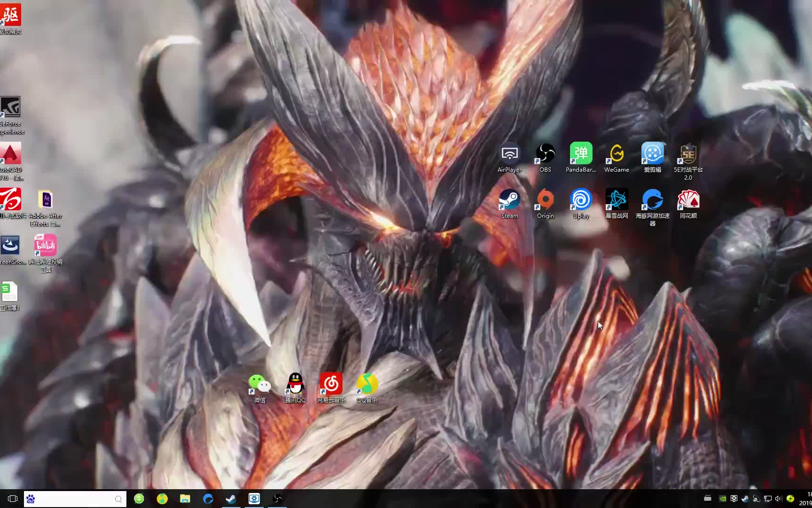Launch Uplay from the desktop

(x=581, y=204)
